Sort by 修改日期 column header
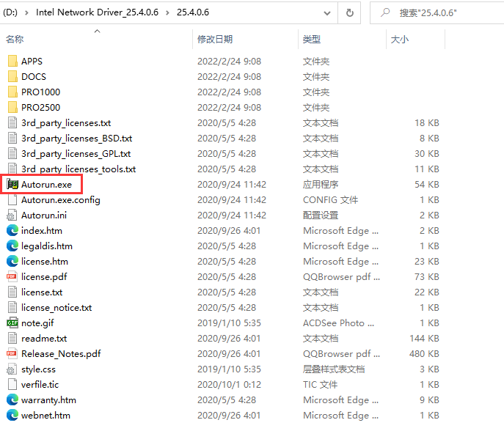The height and width of the screenshot is (431, 504). 215,39
